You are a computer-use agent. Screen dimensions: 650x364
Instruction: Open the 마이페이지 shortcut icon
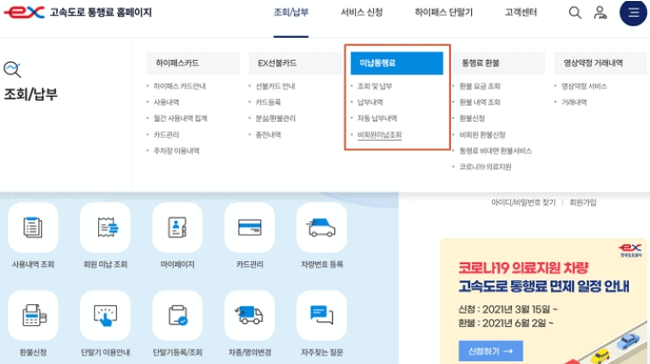tap(177, 228)
